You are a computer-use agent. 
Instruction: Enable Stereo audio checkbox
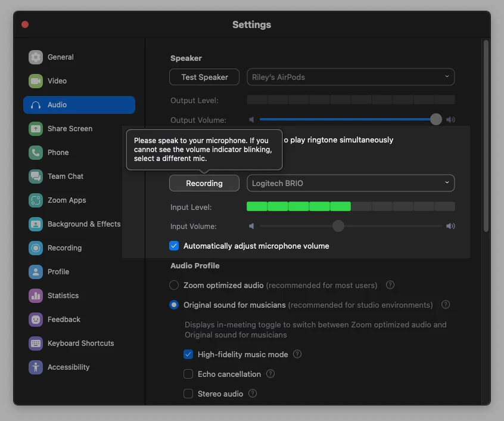(x=188, y=394)
